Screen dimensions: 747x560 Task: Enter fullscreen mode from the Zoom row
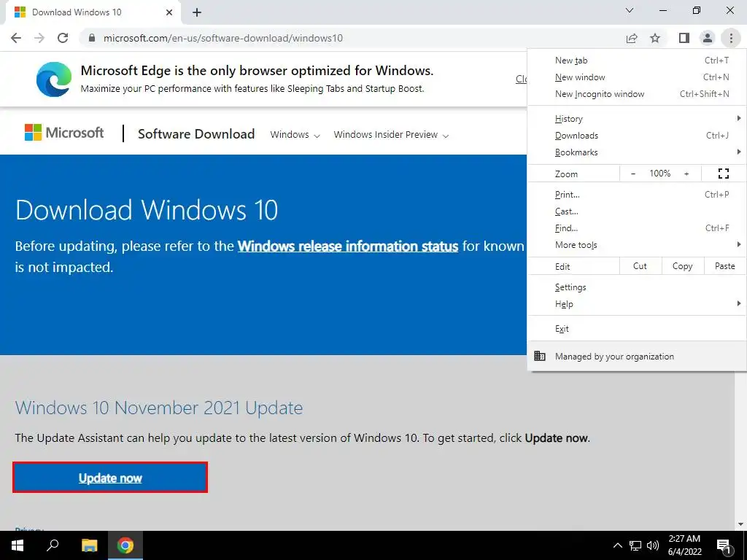pyautogui.click(x=723, y=174)
